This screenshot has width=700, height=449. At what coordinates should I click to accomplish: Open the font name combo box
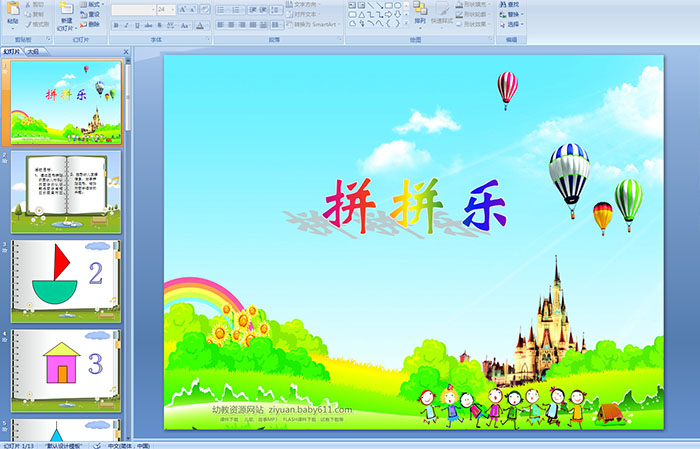(x=133, y=9)
